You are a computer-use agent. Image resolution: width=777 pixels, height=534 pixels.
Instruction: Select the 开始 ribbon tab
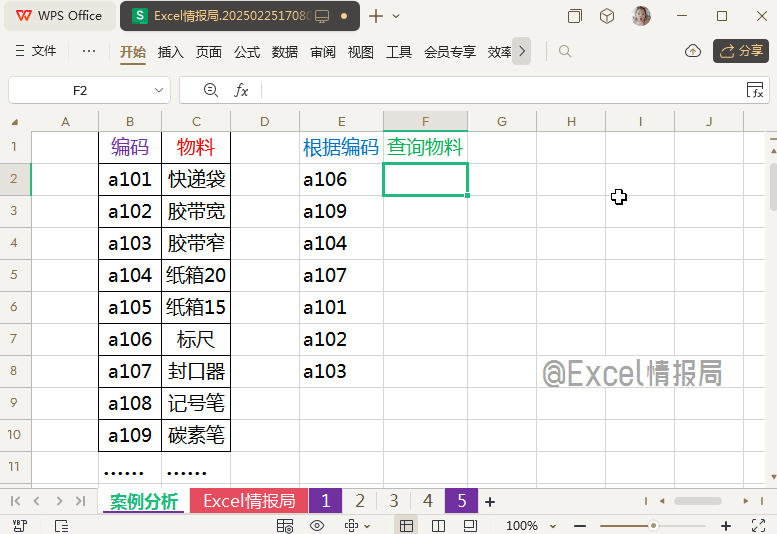pos(133,52)
